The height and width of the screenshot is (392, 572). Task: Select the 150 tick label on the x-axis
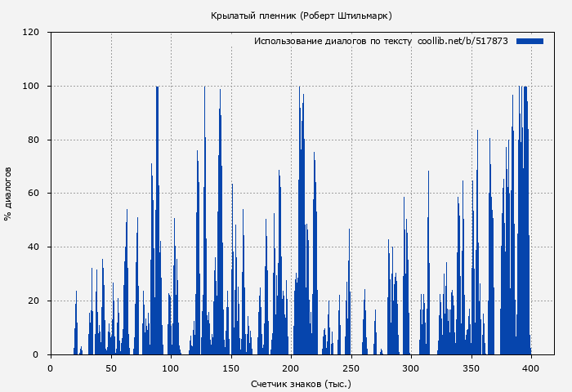[x=230, y=368]
